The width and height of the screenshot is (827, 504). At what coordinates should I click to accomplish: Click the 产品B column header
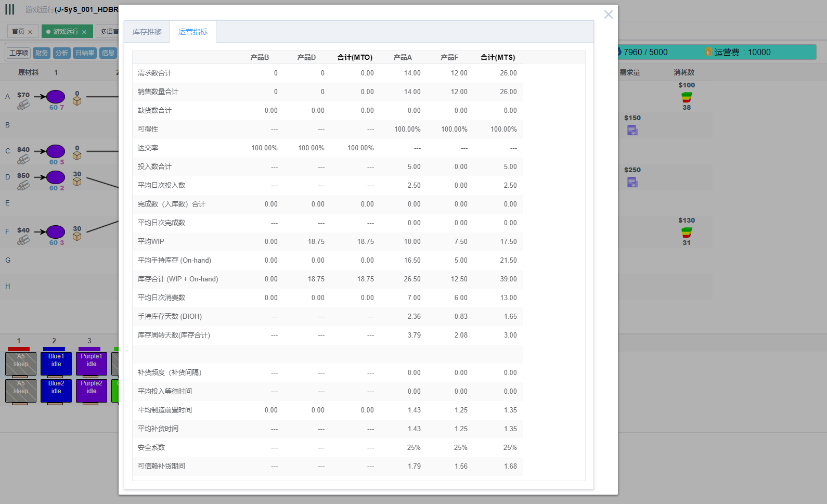point(260,57)
